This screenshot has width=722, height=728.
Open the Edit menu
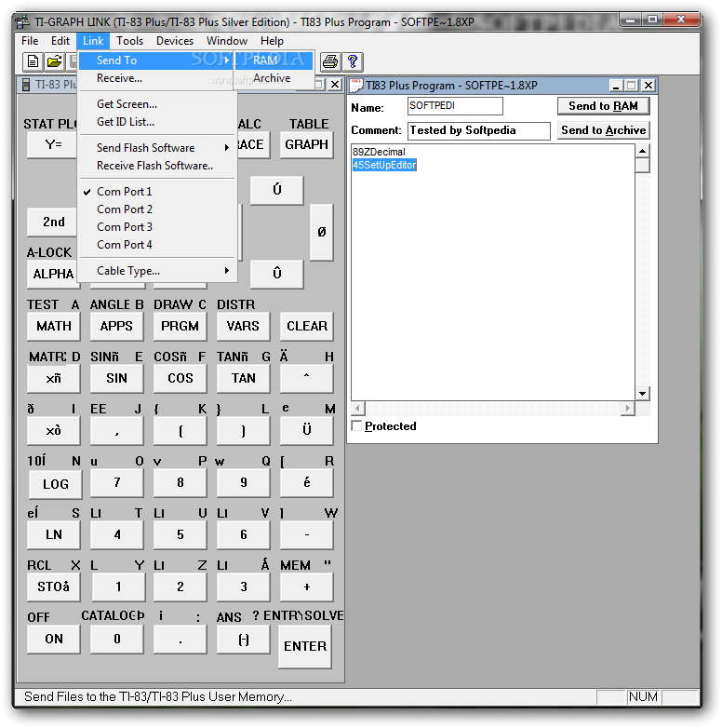tap(60, 41)
